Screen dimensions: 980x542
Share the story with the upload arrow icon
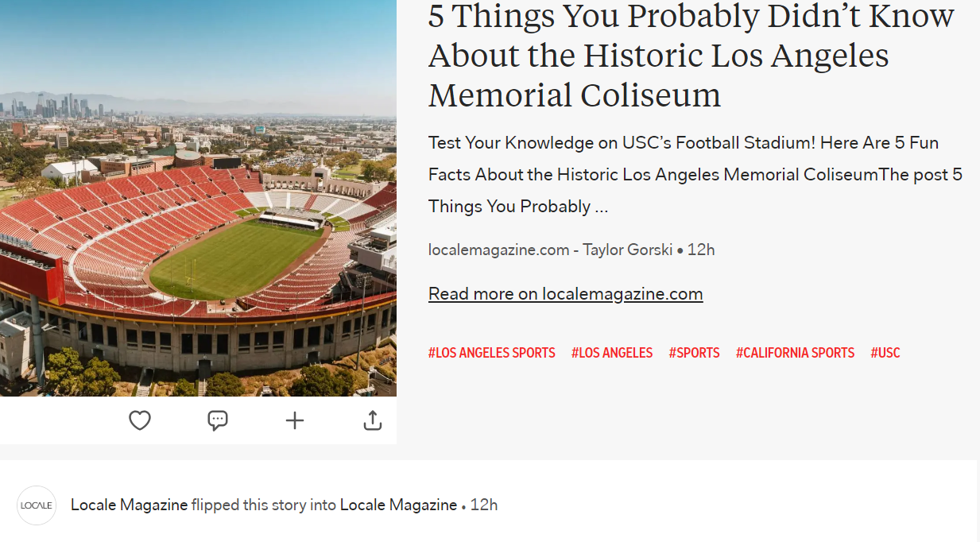pyautogui.click(x=373, y=420)
